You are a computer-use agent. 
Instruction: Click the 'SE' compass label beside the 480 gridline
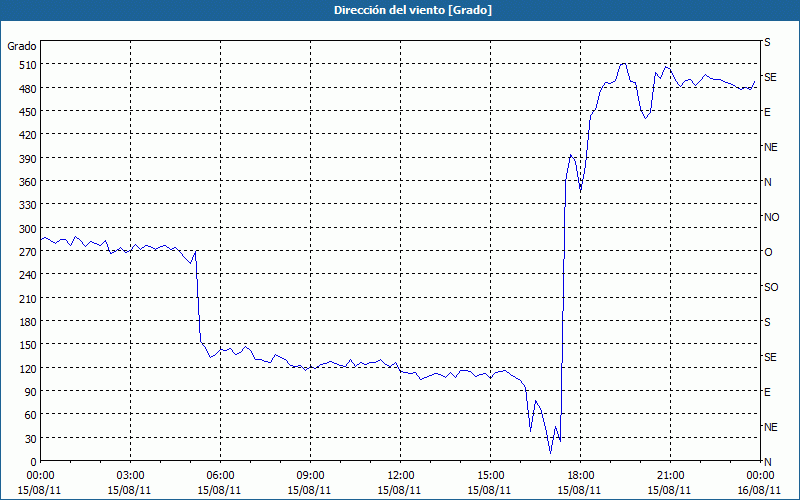[770, 77]
